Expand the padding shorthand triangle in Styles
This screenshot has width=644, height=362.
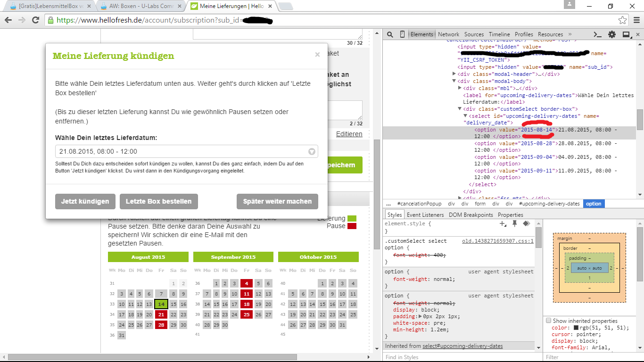(x=421, y=317)
